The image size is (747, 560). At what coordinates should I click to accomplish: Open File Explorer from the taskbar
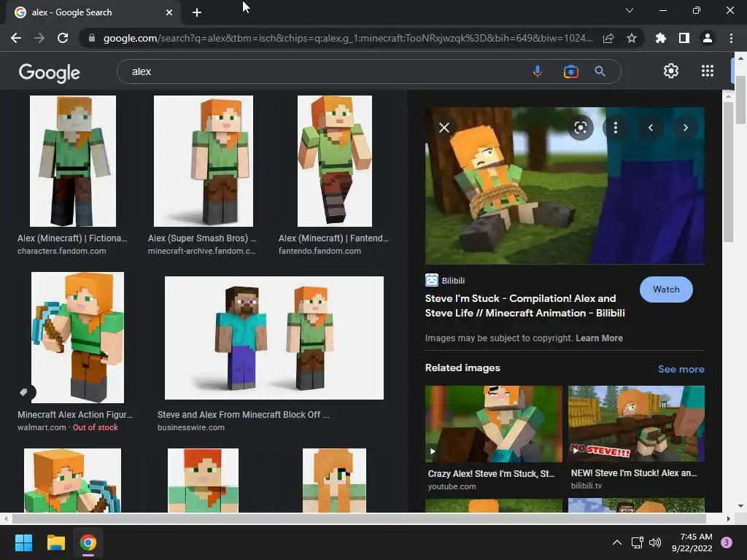tap(55, 542)
